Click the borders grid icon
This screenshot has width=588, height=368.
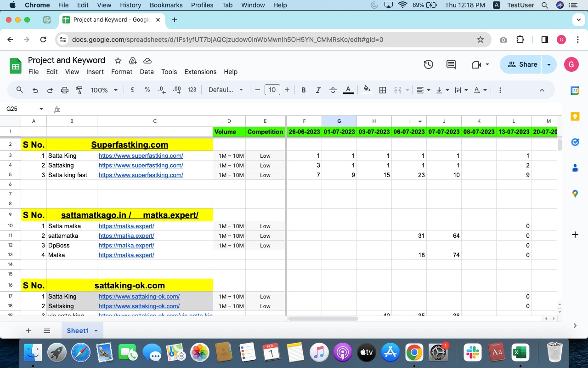[x=382, y=90]
